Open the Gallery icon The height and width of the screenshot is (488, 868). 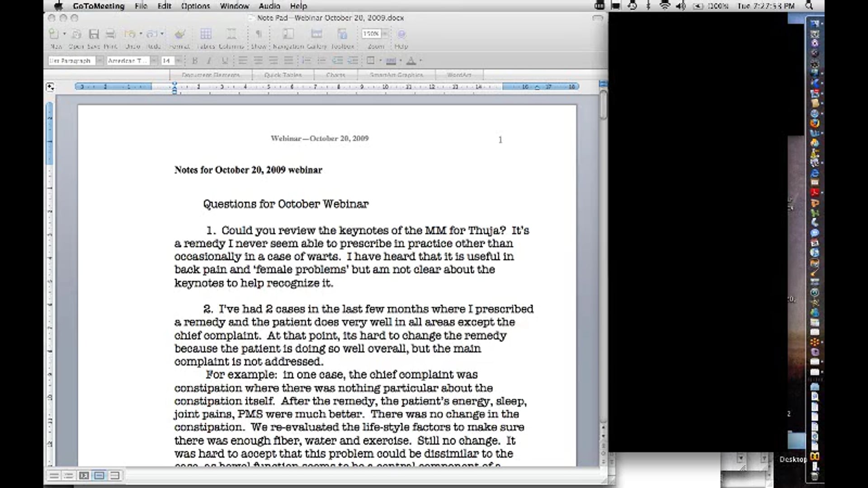click(x=316, y=34)
